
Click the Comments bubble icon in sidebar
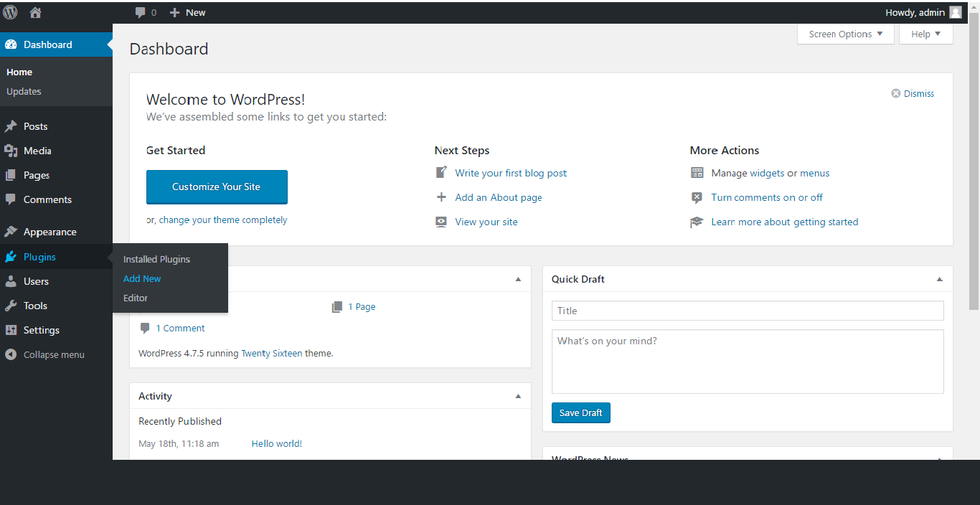[x=11, y=199]
